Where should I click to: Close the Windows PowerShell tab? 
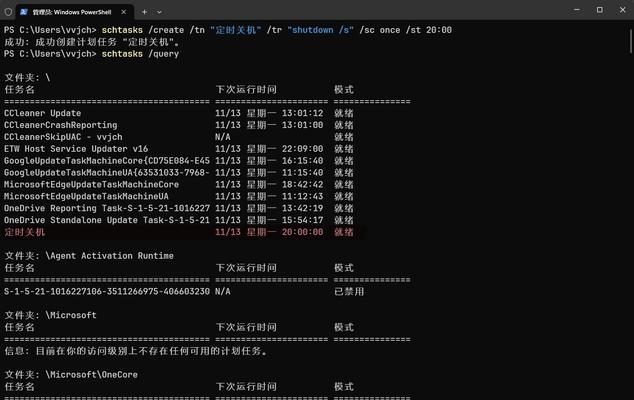coord(123,12)
